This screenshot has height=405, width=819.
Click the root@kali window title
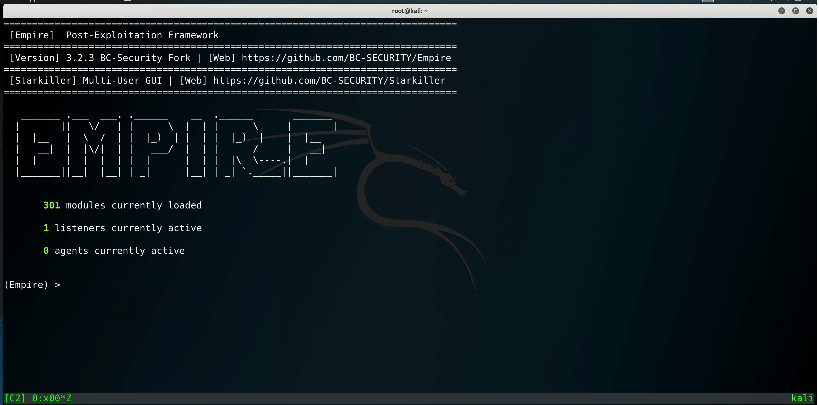tap(410, 10)
